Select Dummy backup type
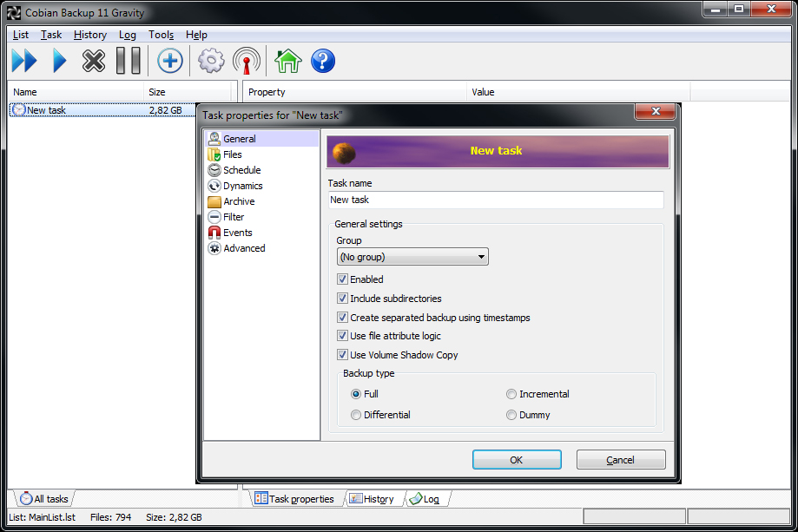Image resolution: width=798 pixels, height=532 pixels. click(x=511, y=415)
